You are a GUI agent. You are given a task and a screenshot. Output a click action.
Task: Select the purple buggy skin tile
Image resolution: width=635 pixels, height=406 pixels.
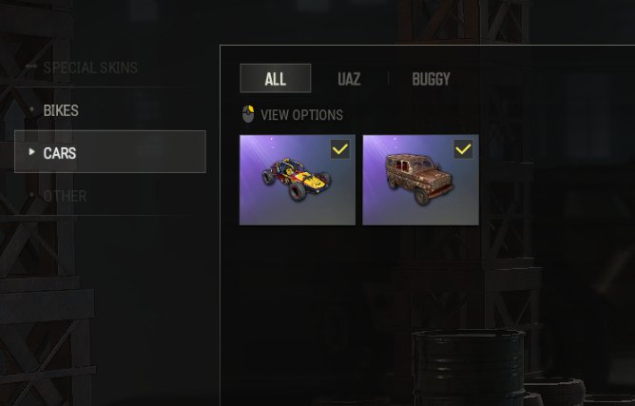coord(297,180)
